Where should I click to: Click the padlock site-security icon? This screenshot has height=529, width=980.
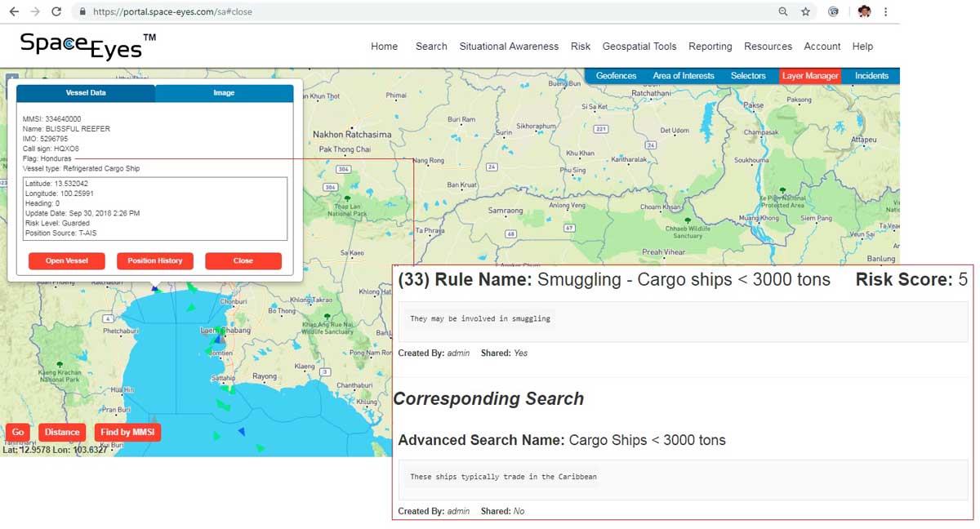click(82, 12)
